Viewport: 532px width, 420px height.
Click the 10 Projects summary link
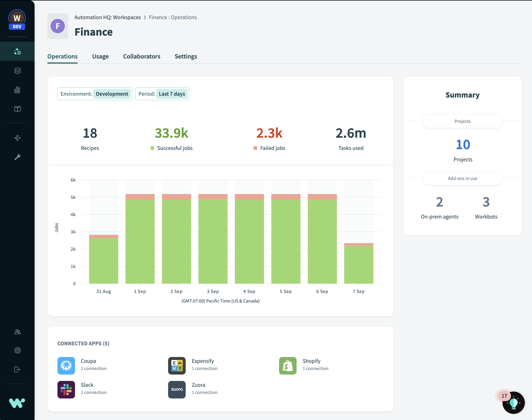coord(463,145)
